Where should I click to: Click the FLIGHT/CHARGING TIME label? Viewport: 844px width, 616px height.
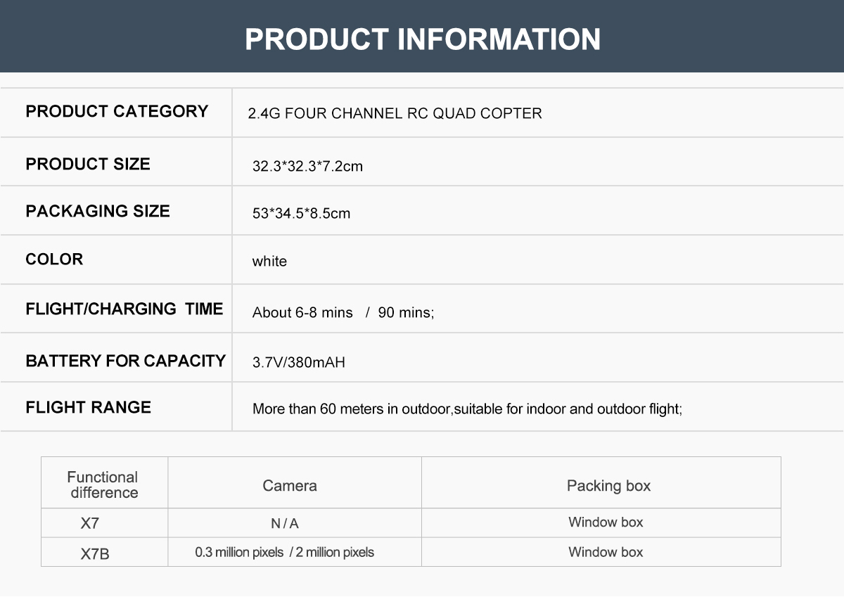coord(124,309)
